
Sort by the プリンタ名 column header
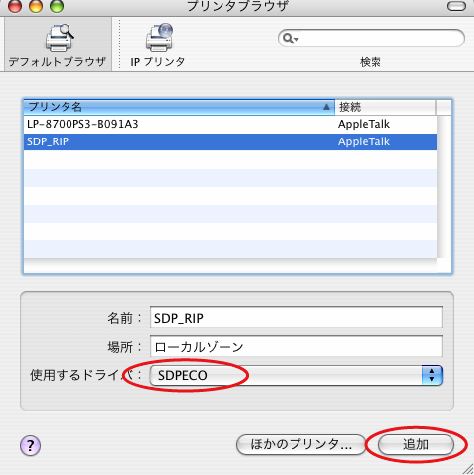click(x=179, y=107)
